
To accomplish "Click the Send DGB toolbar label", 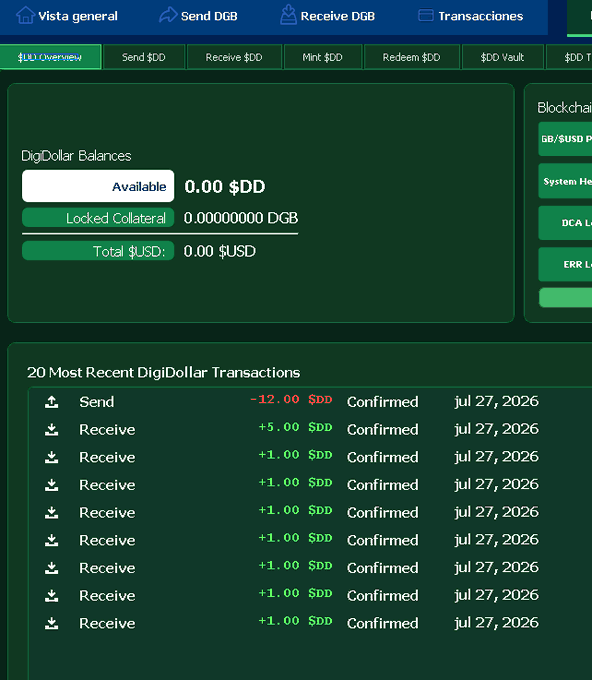I will 209,16.
